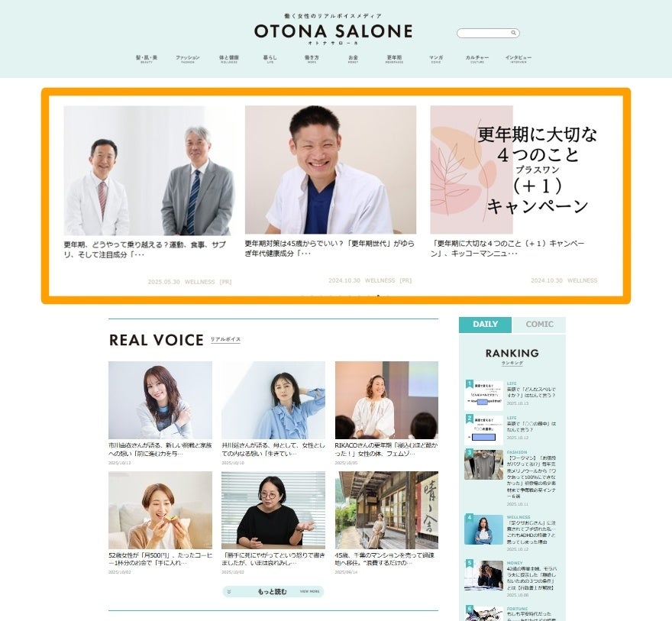Open the 更年期対策は45歳からでいい article link
The height and width of the screenshot is (621, 672).
330,248
